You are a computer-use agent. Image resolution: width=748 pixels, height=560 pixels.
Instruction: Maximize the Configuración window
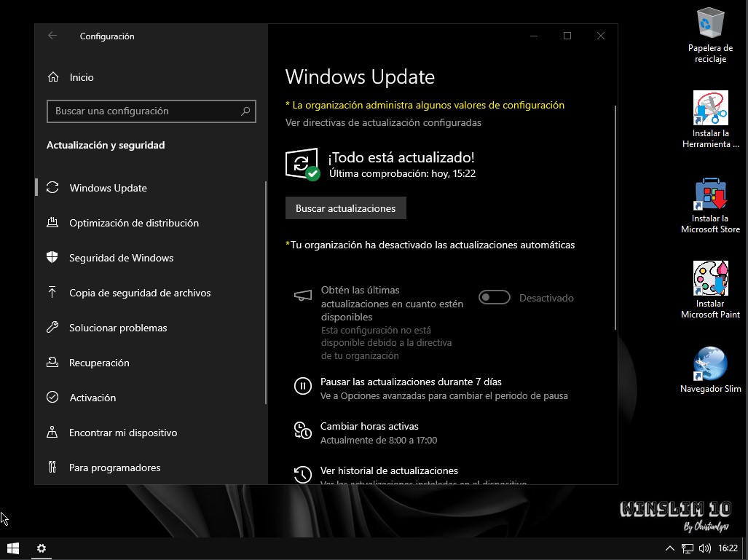567,36
